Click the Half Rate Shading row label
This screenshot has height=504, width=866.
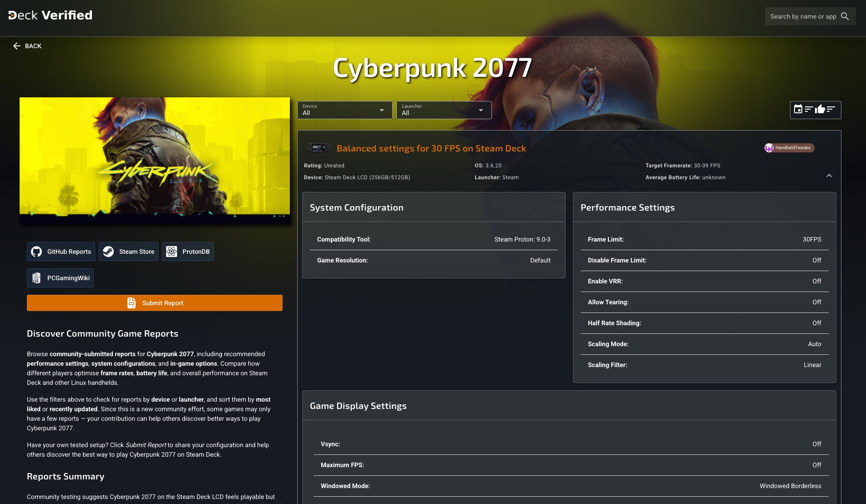614,323
